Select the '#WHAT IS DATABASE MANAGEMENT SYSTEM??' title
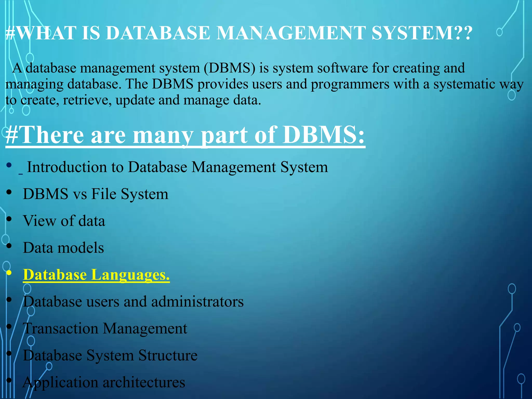The height and width of the screenshot is (399, 532). (239, 33)
